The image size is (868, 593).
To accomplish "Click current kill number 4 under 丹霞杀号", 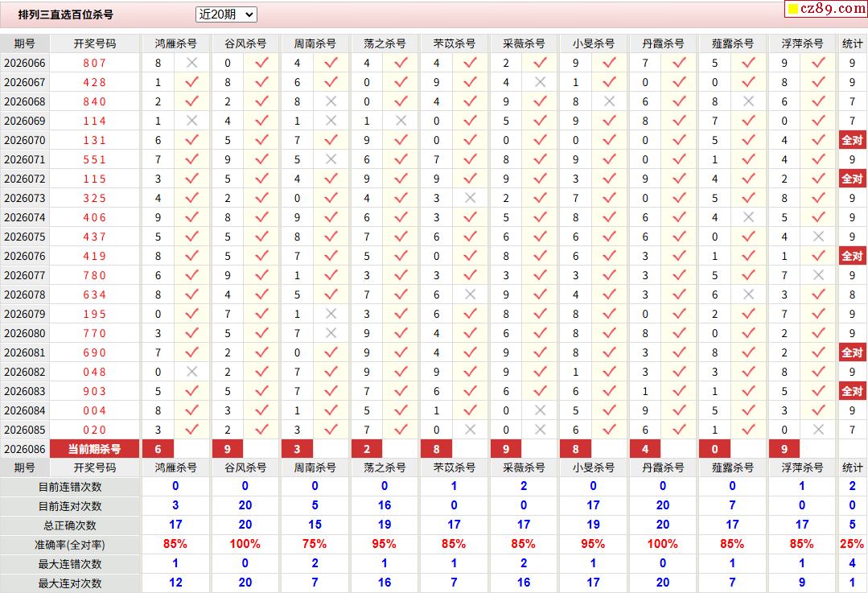I will pos(645,449).
